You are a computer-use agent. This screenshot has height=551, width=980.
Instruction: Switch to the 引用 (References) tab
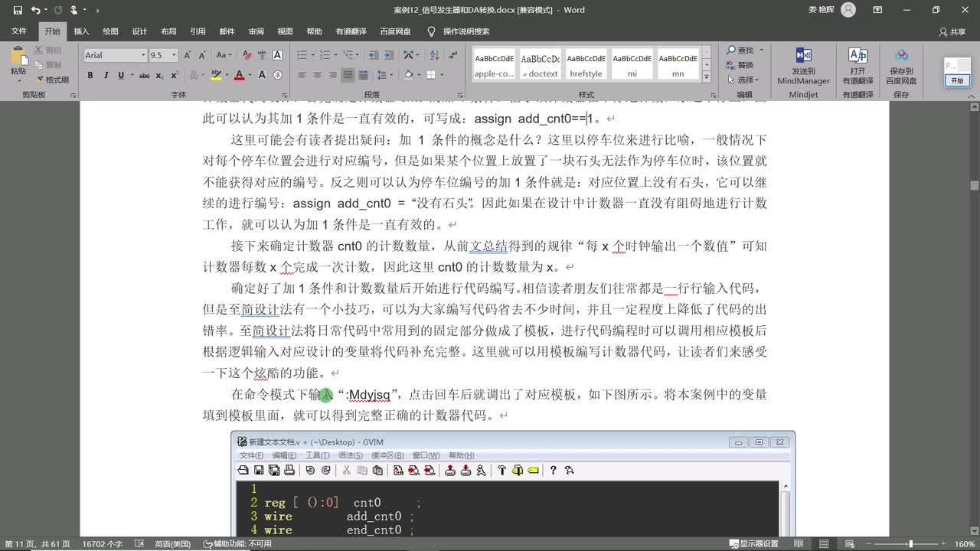point(198,31)
